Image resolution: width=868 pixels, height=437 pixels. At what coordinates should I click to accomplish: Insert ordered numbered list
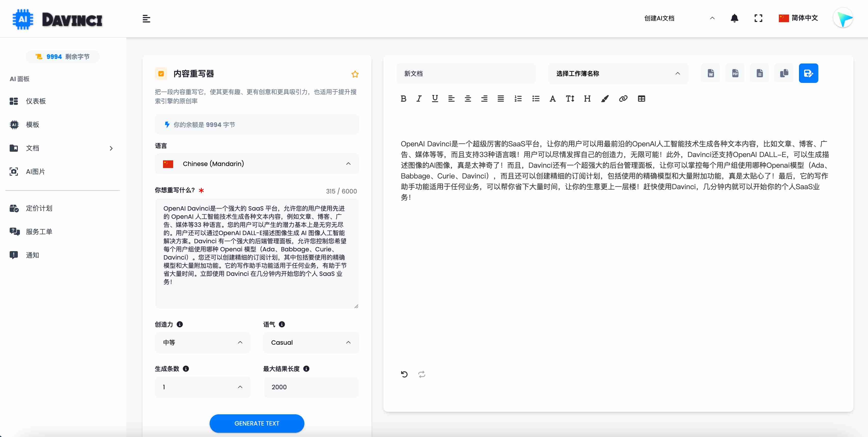point(518,98)
